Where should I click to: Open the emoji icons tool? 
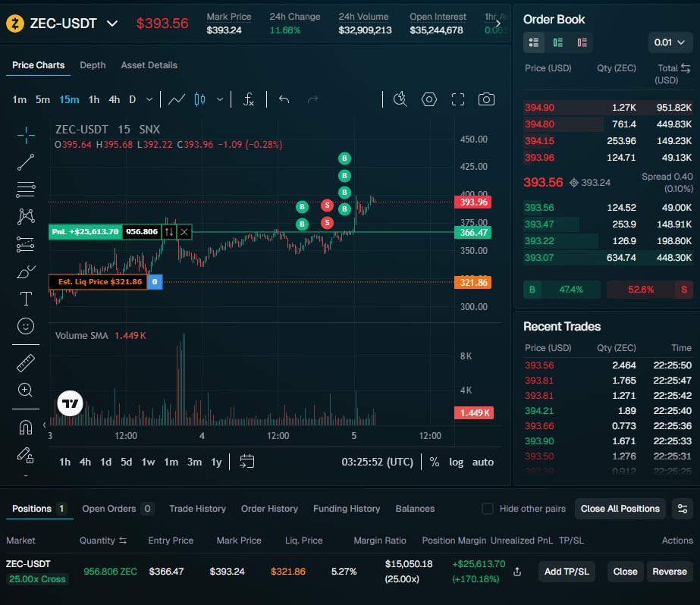click(x=26, y=326)
